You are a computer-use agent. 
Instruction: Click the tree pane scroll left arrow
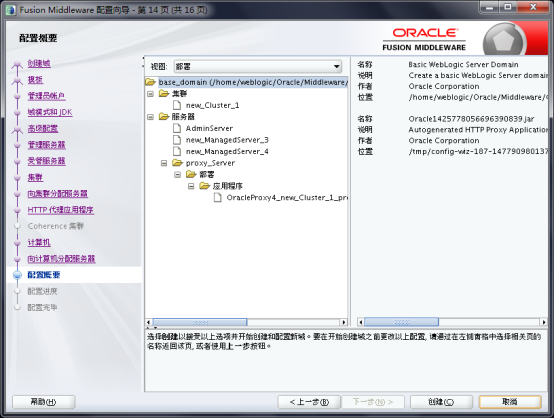[x=149, y=322]
